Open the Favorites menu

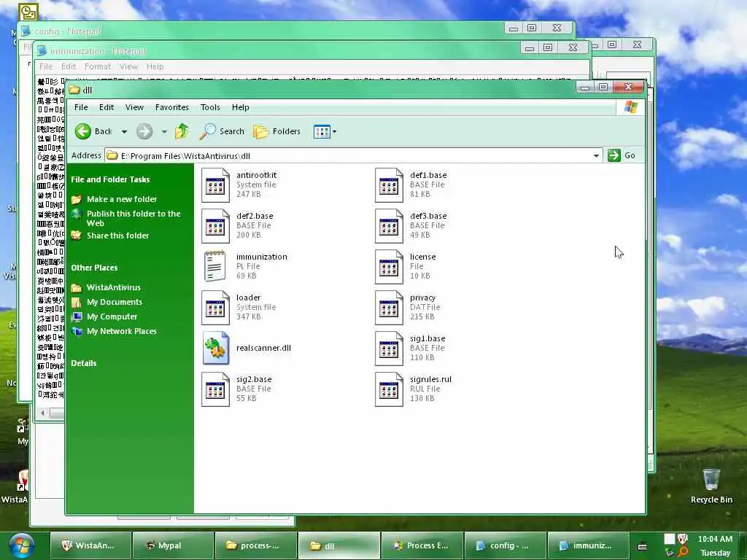[x=172, y=107]
